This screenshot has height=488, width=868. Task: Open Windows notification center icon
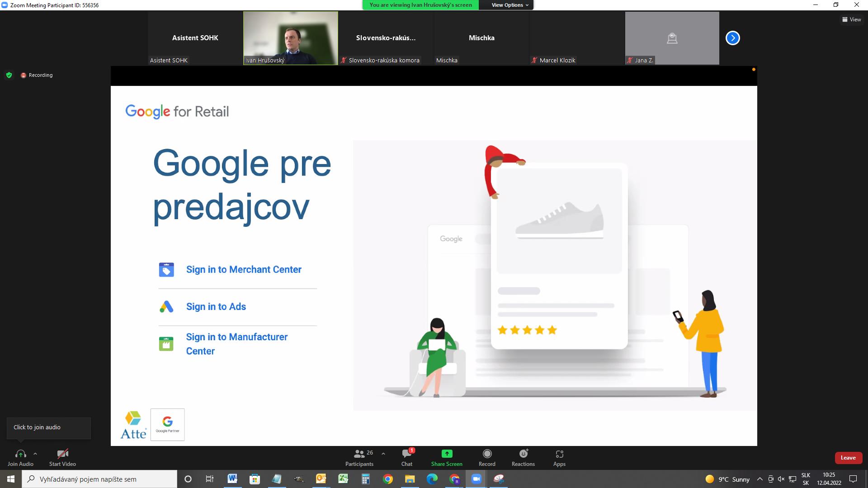[x=853, y=479]
